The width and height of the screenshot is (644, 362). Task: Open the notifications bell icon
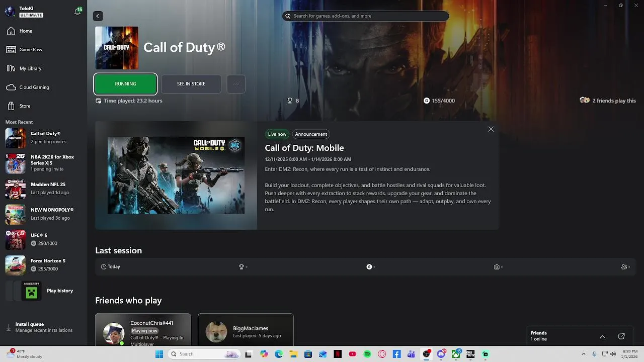[x=77, y=12]
